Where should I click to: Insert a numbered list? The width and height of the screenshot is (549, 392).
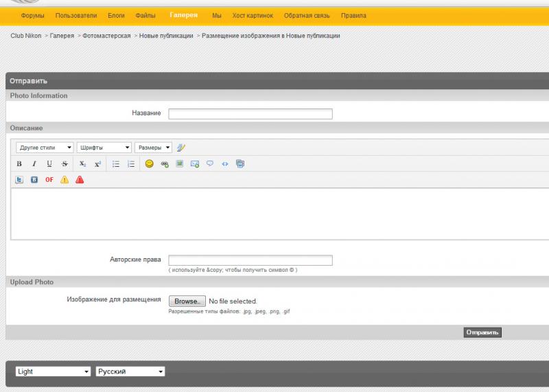[x=131, y=163]
